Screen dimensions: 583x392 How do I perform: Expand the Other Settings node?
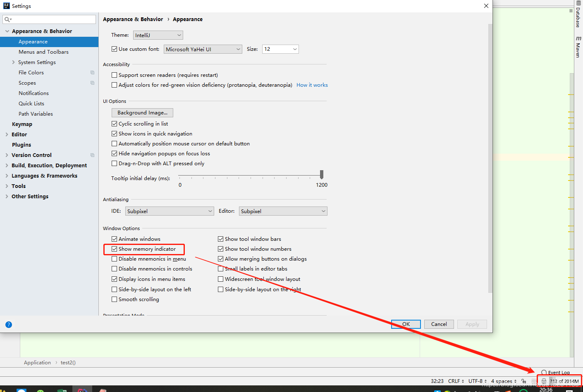pos(7,197)
